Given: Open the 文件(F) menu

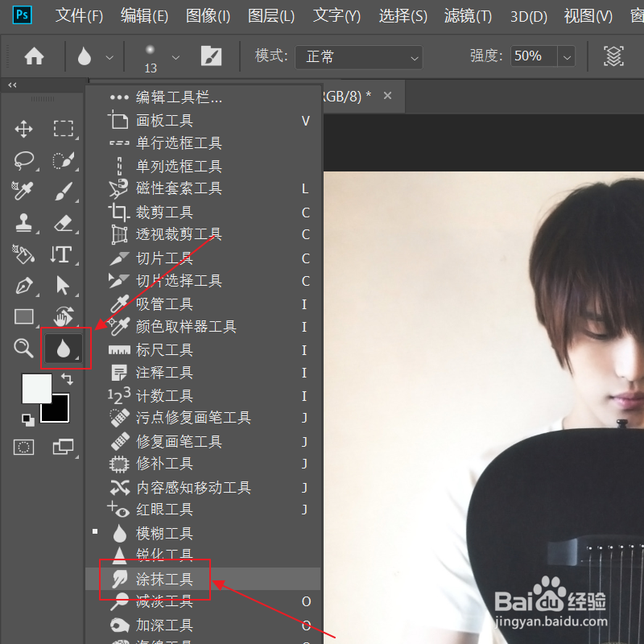Looking at the screenshot, I should [79, 16].
